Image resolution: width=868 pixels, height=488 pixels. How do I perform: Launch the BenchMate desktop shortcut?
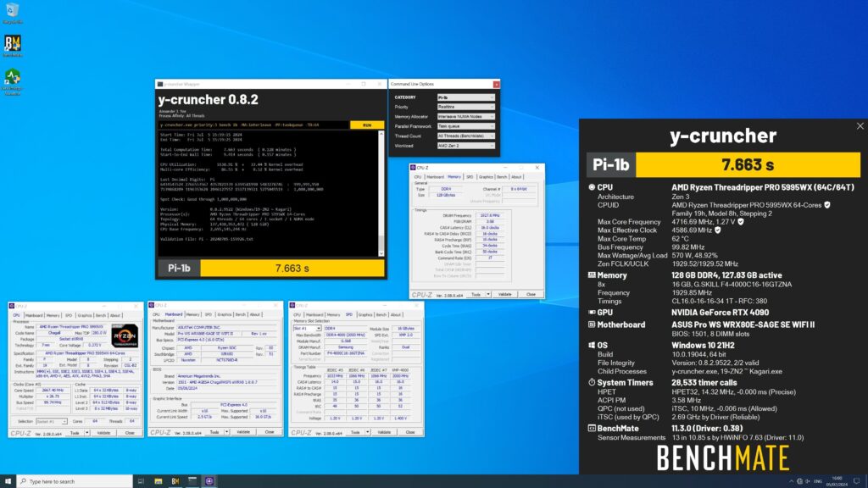pyautogui.click(x=12, y=46)
